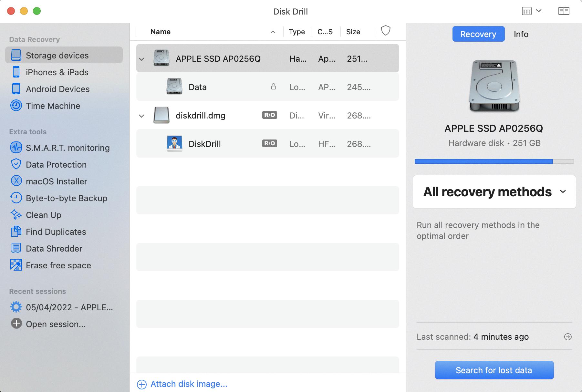Sort by the Size column header
The image size is (582, 392).
[353, 32]
